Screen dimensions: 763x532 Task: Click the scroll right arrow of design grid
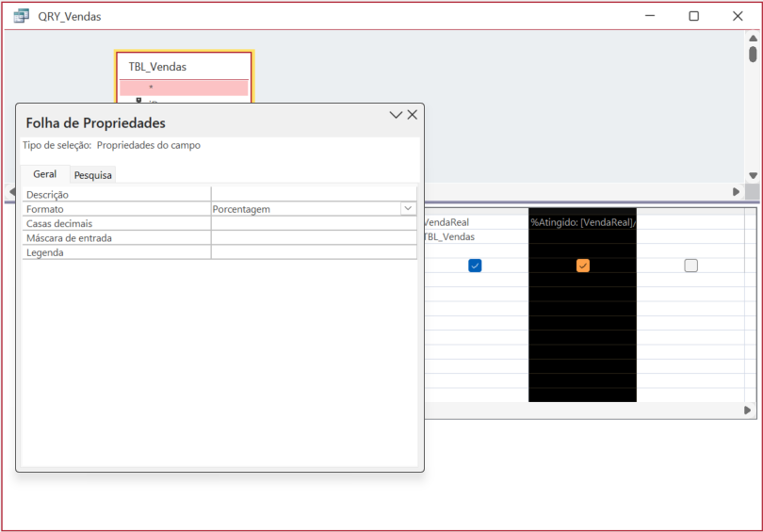(x=748, y=411)
